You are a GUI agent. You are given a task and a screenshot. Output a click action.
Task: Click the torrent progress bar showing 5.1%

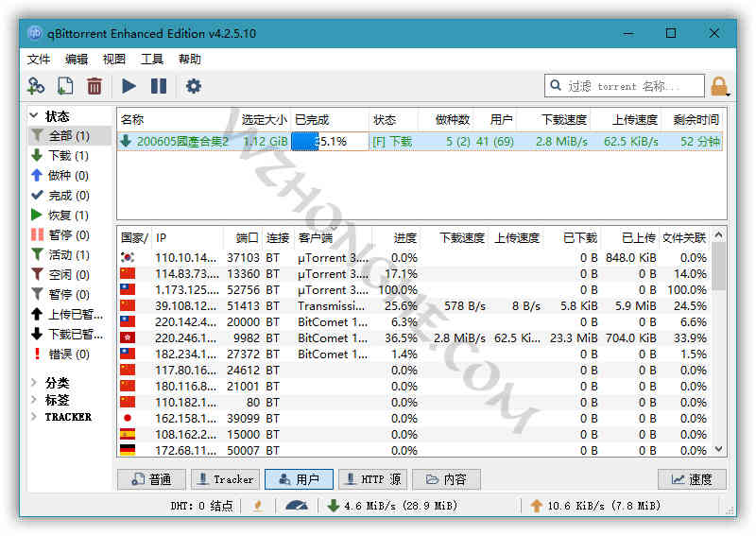point(330,142)
